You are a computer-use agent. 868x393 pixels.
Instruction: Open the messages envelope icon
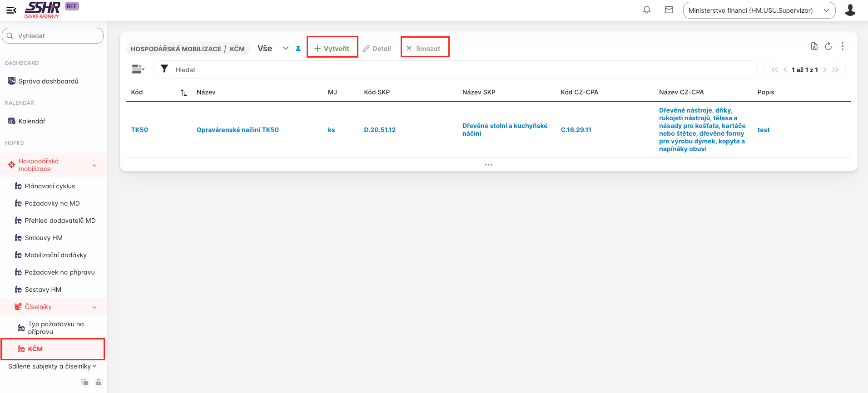tap(669, 10)
